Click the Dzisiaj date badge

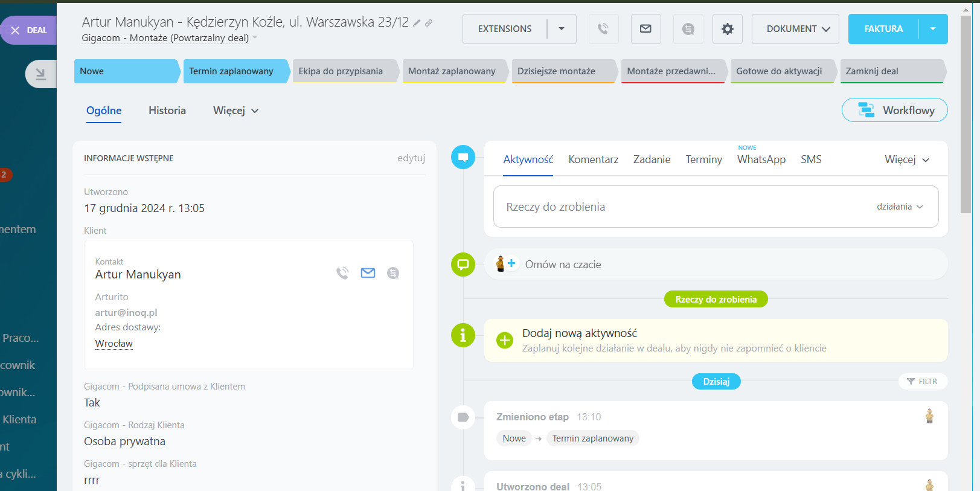tap(716, 381)
